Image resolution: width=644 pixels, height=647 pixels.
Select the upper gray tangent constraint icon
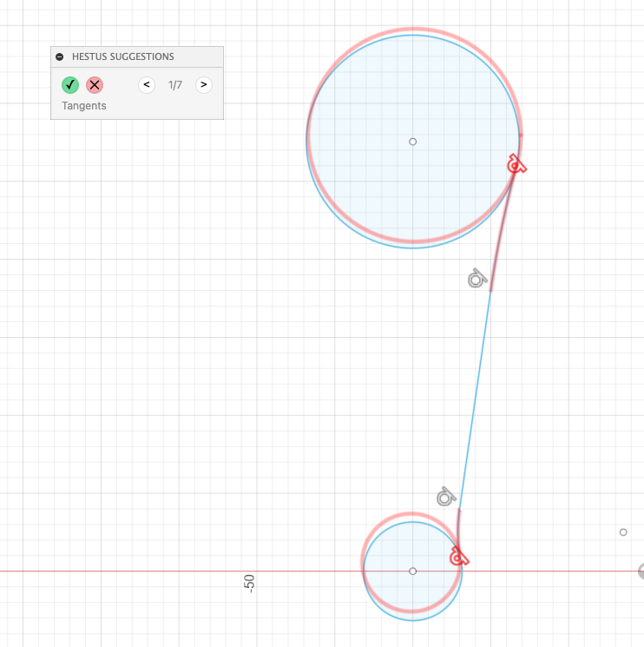[x=476, y=279]
